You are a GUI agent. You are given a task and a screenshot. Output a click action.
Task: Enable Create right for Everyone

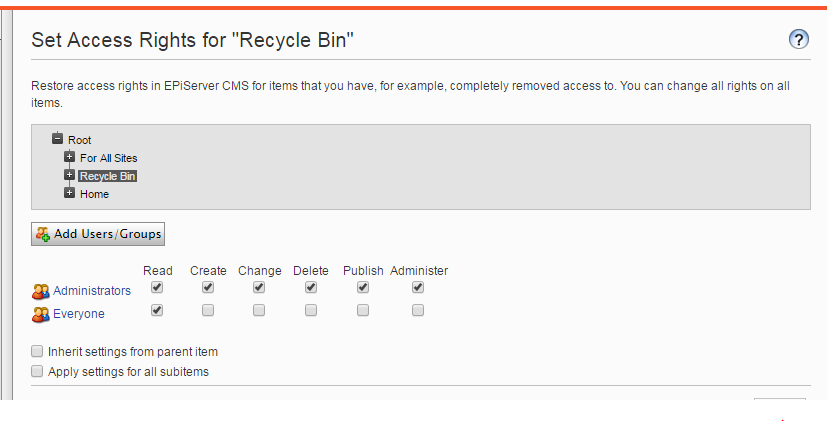coord(208,310)
